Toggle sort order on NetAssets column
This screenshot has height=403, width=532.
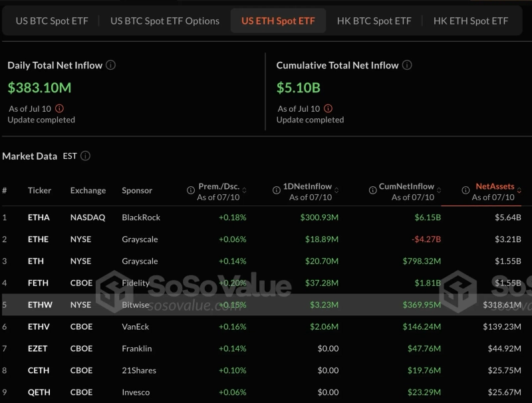pos(519,188)
